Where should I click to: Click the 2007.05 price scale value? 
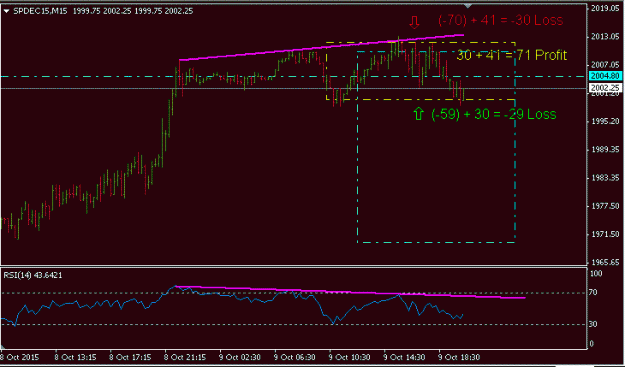click(605, 65)
